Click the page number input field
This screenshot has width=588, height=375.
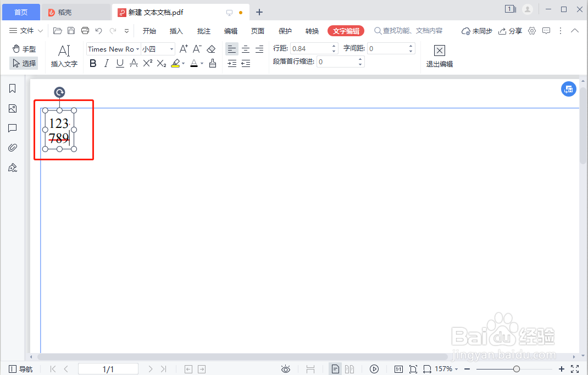[108, 369]
